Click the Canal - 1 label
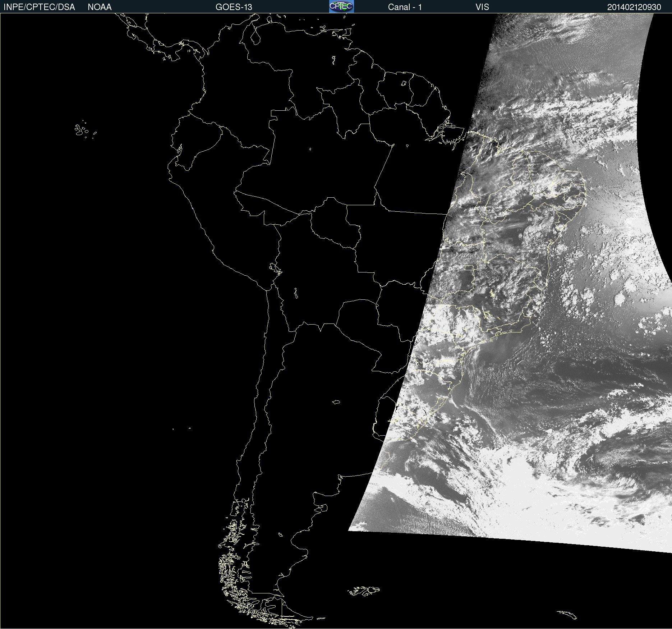672x629 pixels. coord(405,7)
